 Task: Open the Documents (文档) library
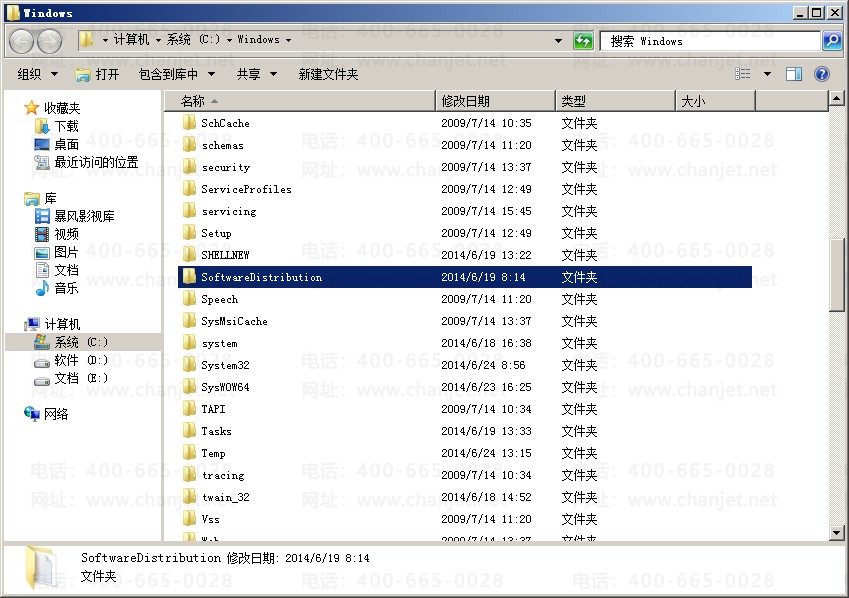tap(57, 270)
